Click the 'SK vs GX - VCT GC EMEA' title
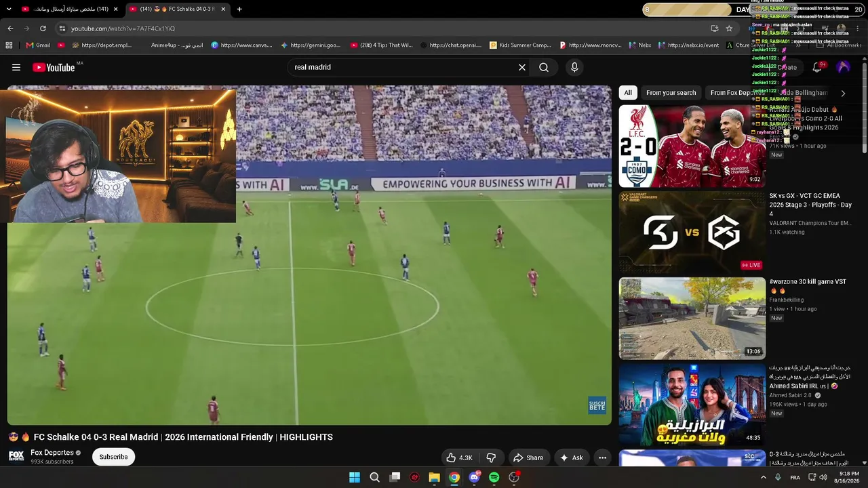868x488 pixels. [810, 205]
